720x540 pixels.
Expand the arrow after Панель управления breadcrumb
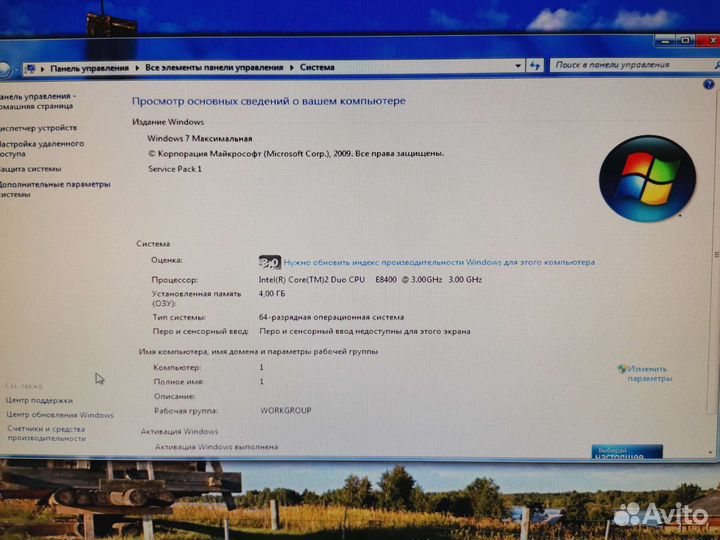(x=137, y=68)
